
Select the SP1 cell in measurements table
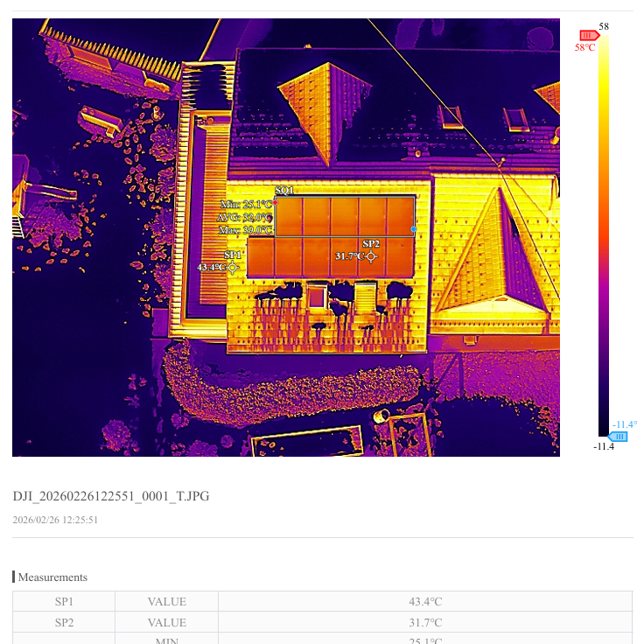click(x=64, y=601)
